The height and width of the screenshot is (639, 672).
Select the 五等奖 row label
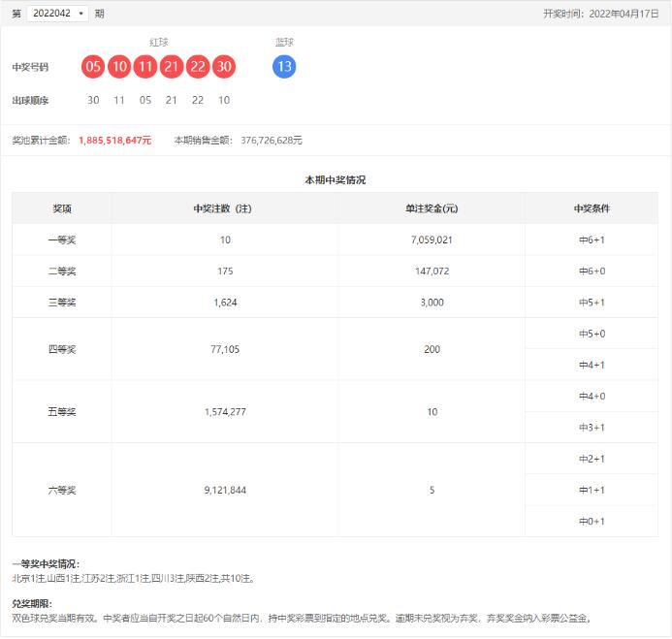point(62,412)
